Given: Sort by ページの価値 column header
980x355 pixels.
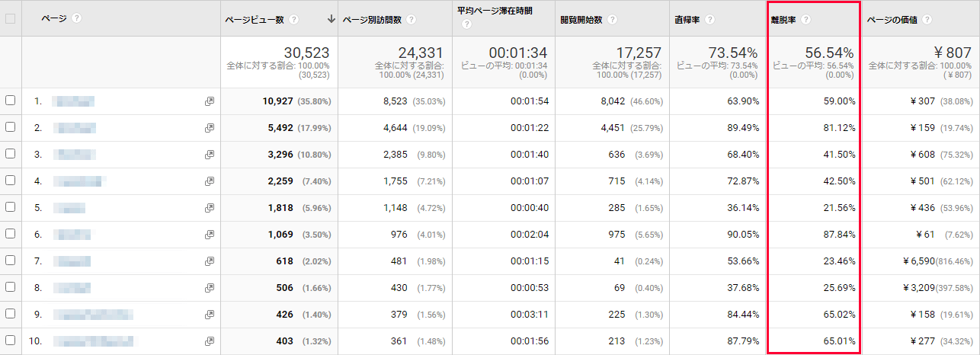Looking at the screenshot, I should pyautogui.click(x=892, y=20).
